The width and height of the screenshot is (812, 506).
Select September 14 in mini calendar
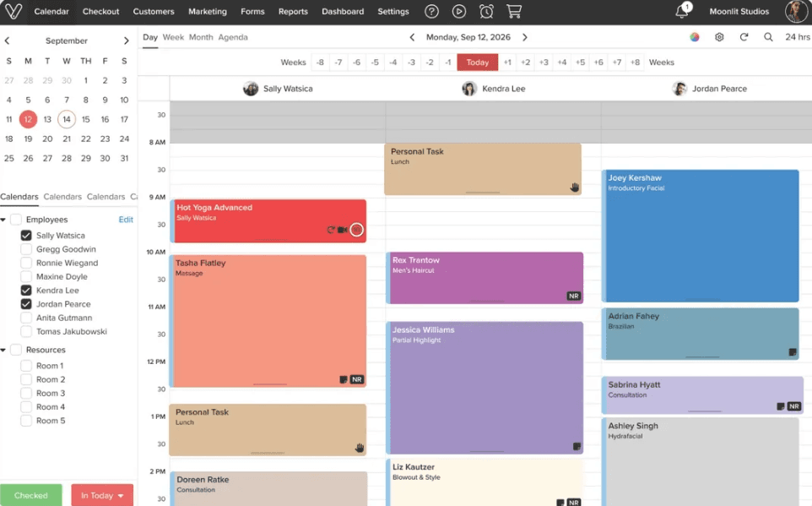67,119
